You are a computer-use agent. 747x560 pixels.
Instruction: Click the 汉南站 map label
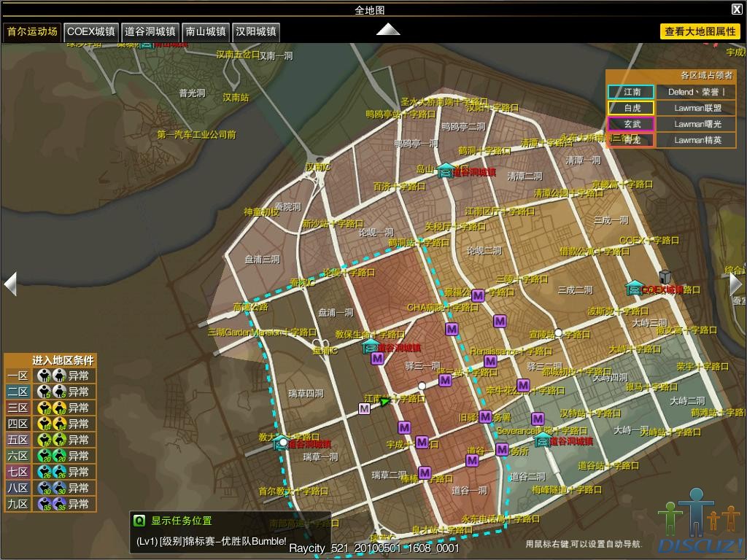point(236,98)
